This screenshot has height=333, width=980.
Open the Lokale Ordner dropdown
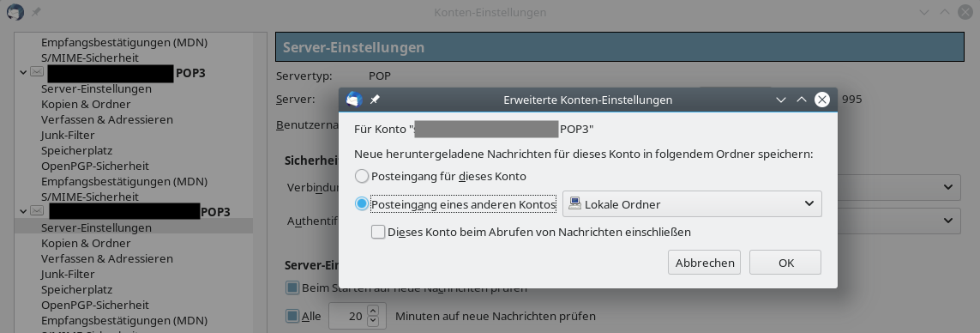click(693, 204)
